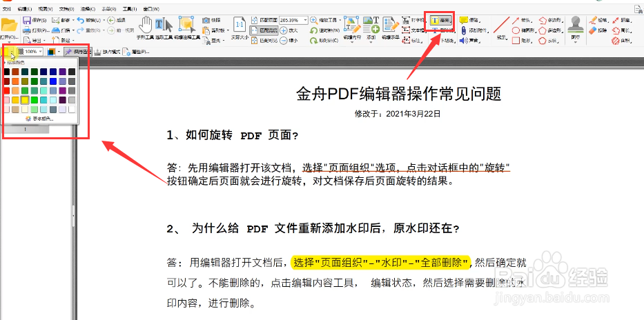The width and height of the screenshot is (644, 320).
Task: Toggle the Keep Selected pin button
Action: 77,52
